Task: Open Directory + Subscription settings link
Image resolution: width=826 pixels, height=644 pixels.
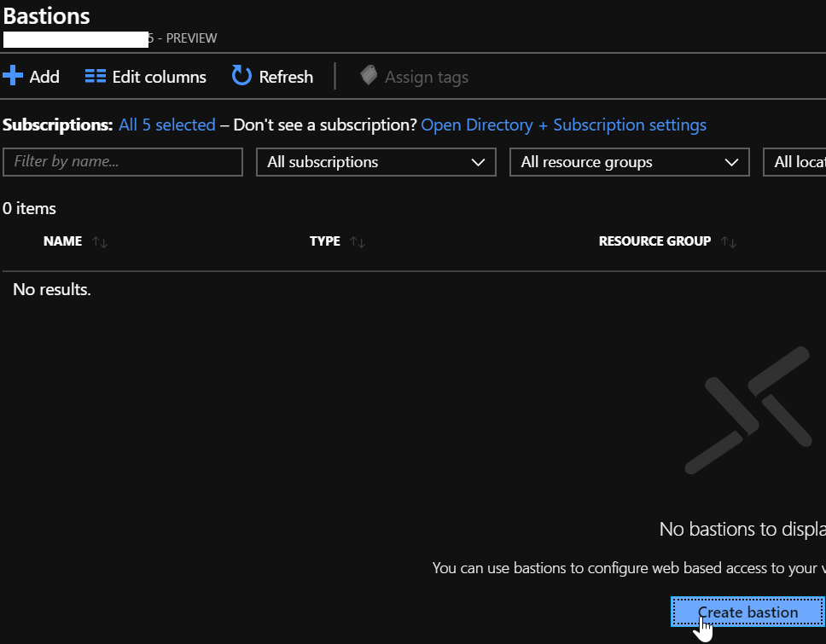Action: (x=563, y=125)
